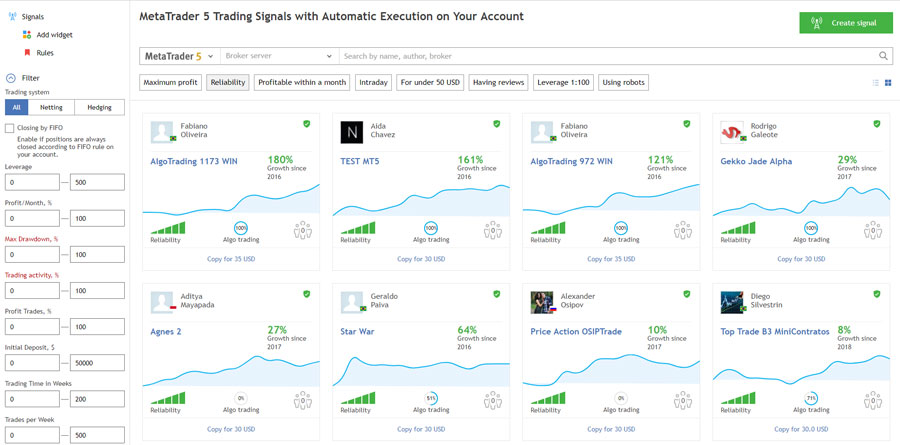900x445 pixels.
Task: Select All trading system option
Action: pyautogui.click(x=16, y=107)
